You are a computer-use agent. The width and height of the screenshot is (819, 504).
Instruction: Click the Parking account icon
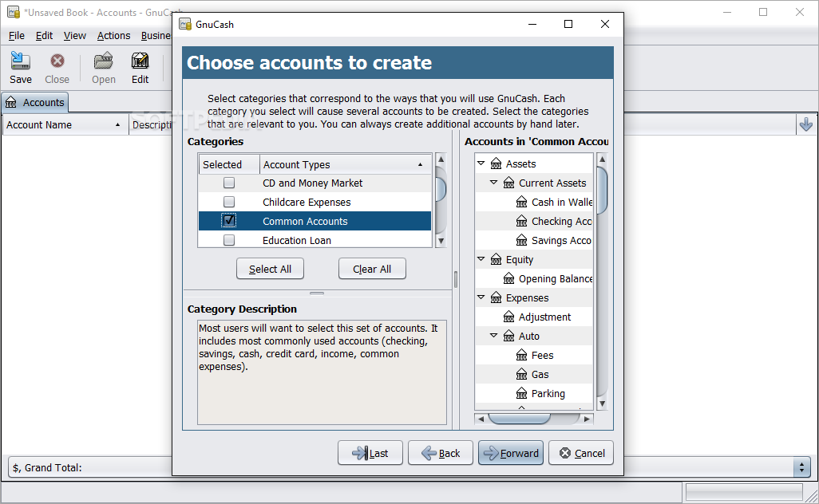[522, 393]
